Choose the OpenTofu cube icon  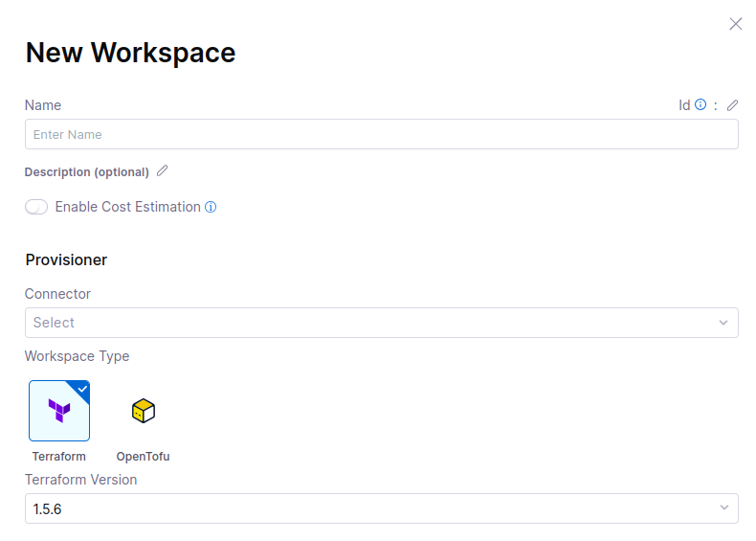(x=143, y=411)
